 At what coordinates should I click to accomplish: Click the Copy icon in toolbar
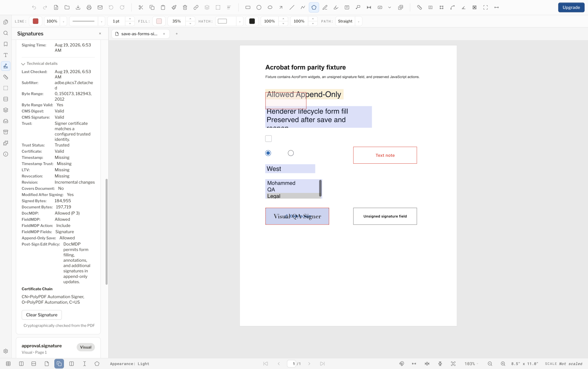[152, 7]
